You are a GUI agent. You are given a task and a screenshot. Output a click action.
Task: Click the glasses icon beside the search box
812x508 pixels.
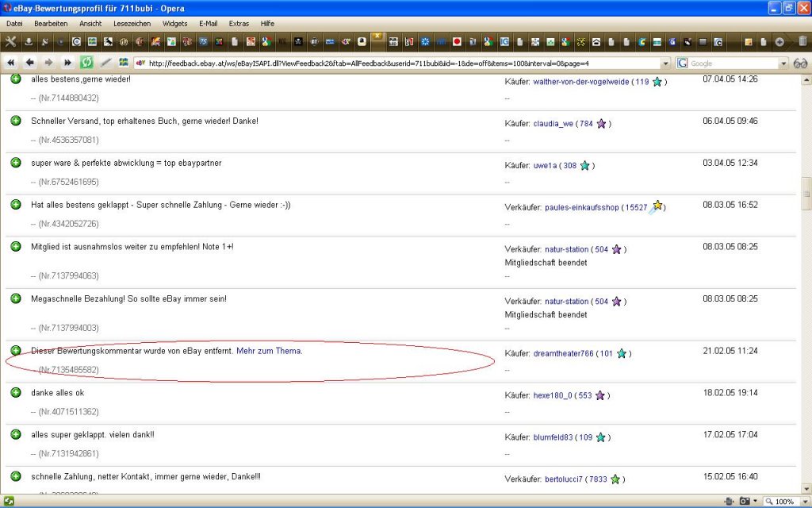point(800,63)
